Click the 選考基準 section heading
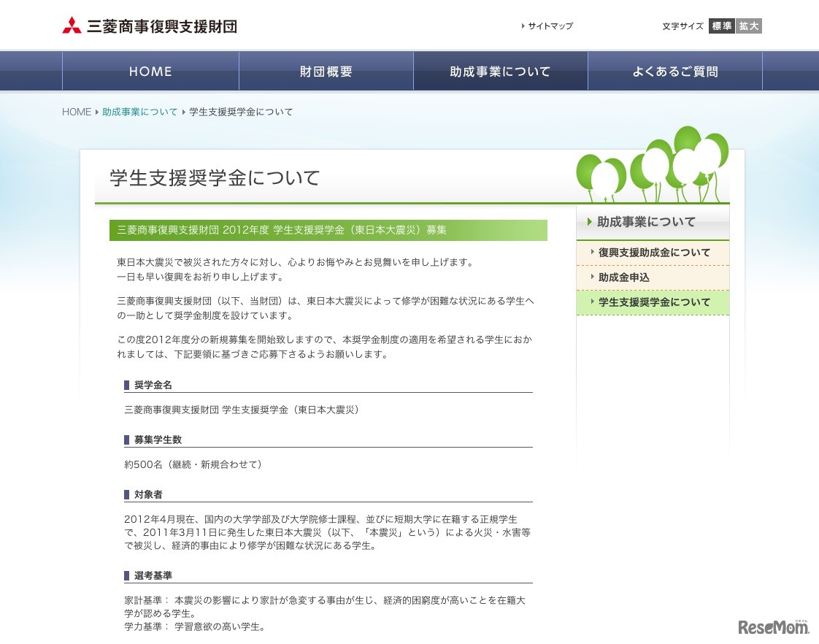 (153, 575)
